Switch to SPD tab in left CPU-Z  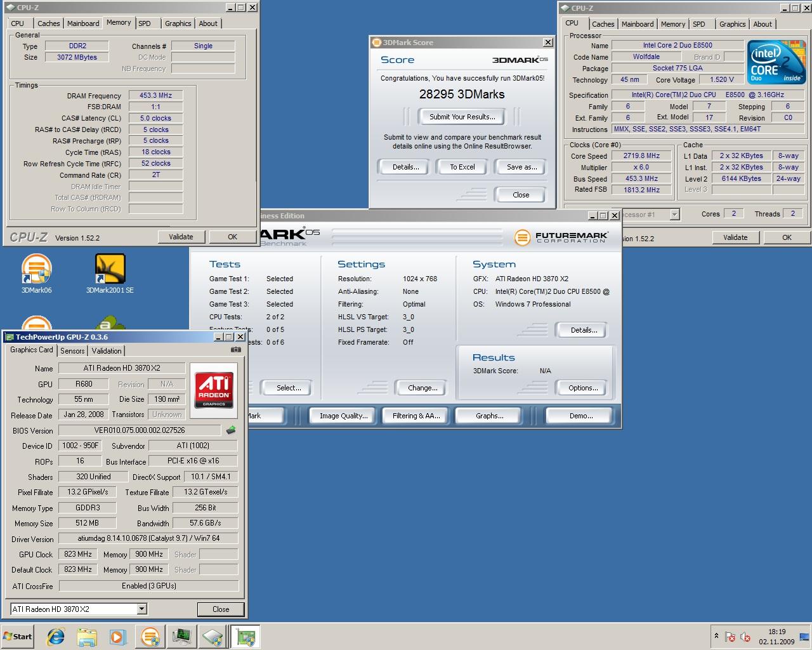point(145,23)
